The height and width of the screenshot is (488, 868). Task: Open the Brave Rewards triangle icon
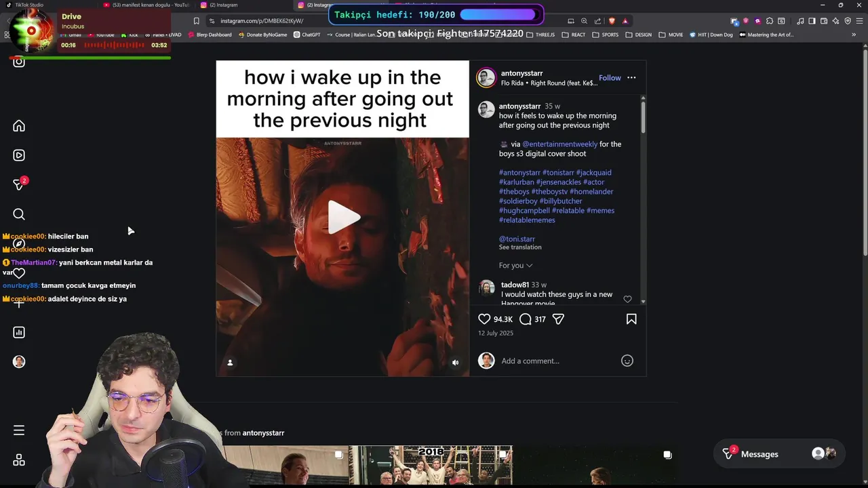click(x=625, y=21)
